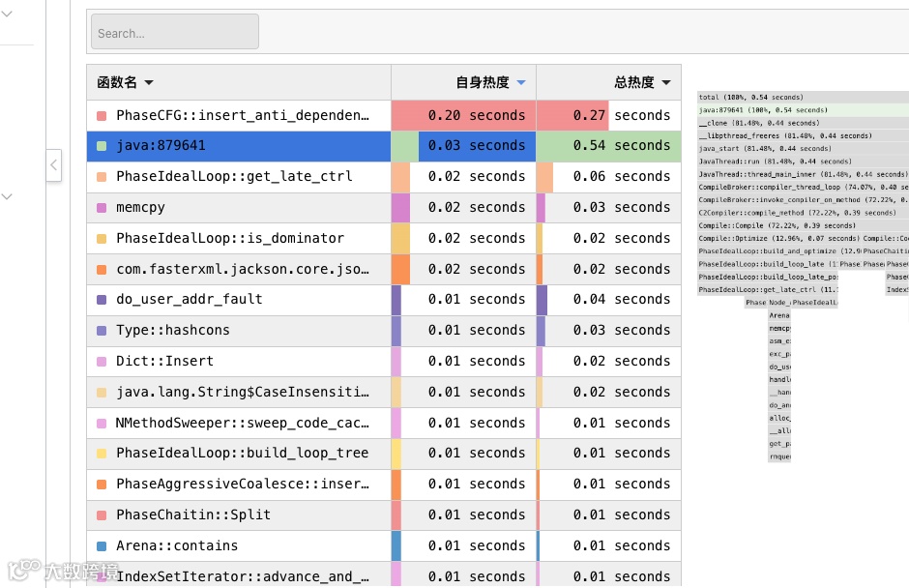This screenshot has height=588, width=909.
Task: Click flame graph Compile::Compile frame
Action: 803,225
